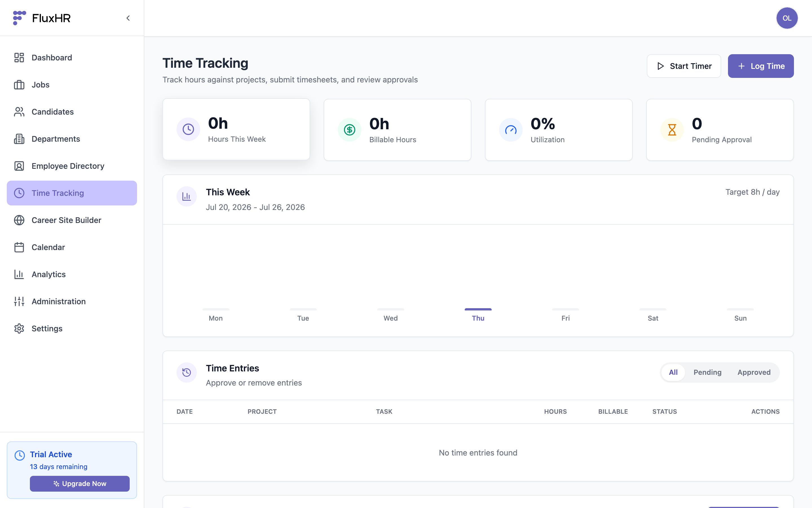
Task: Click the FluxHR logo icon
Action: (19, 18)
